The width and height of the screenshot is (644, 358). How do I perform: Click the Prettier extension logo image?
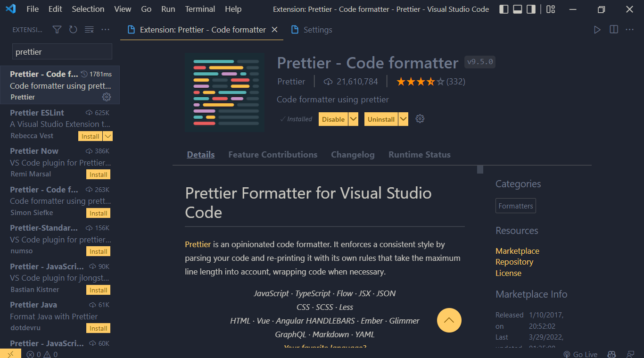coord(224,92)
